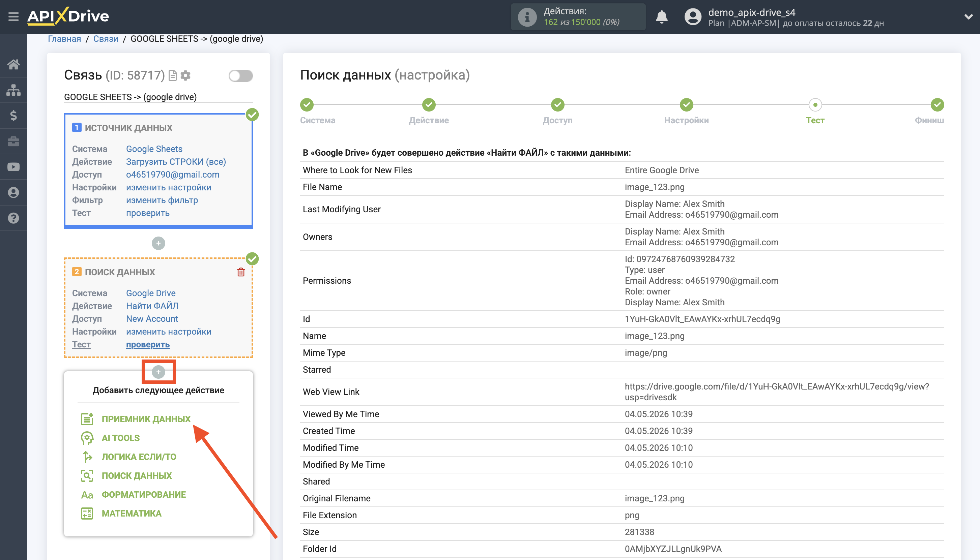Viewport: 980px width, 560px height.
Task: Click the file Id value 1YuH-GkA0Vlt_EAwAYKx-xrhUL7ecdq9g
Action: pyautogui.click(x=702, y=319)
